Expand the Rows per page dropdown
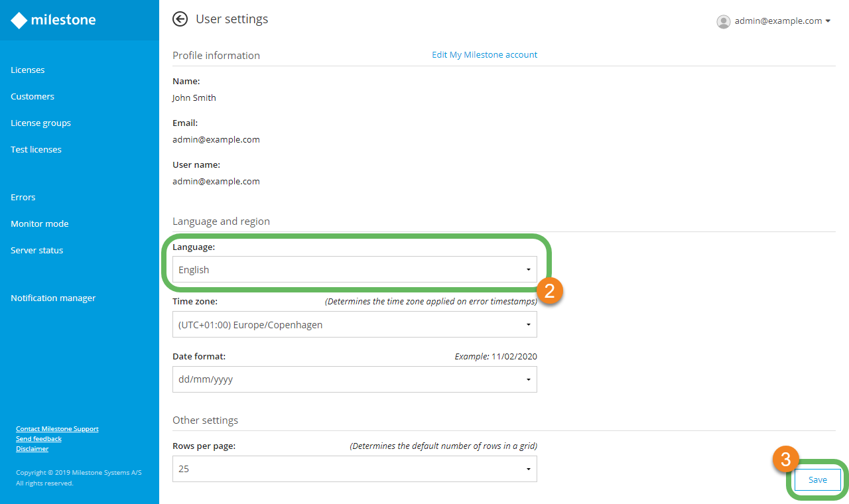The width and height of the screenshot is (849, 504). (354, 469)
